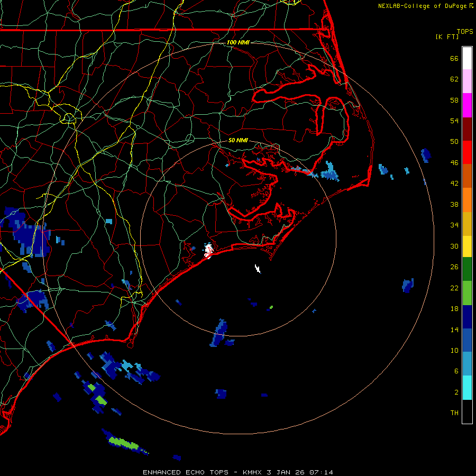This screenshot has height=476, width=476.
Task: Select the 38 legend value
Action: 454,204
